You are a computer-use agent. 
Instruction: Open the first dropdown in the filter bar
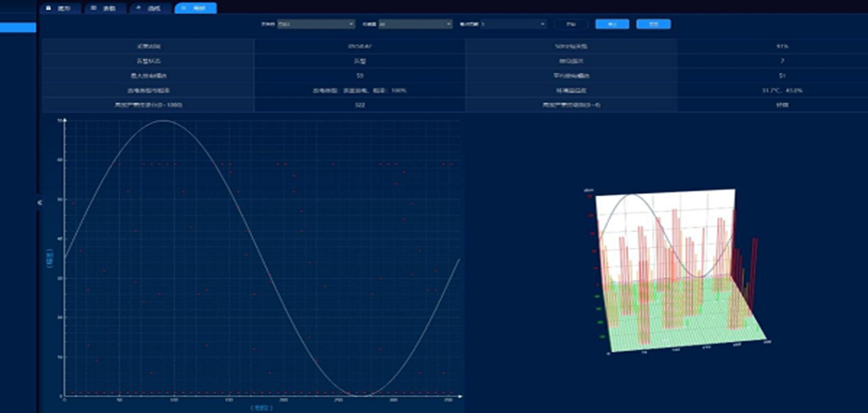pos(315,24)
